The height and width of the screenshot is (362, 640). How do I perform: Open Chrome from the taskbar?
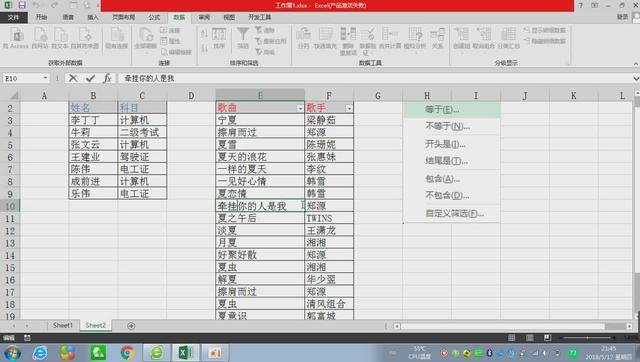tap(127, 353)
